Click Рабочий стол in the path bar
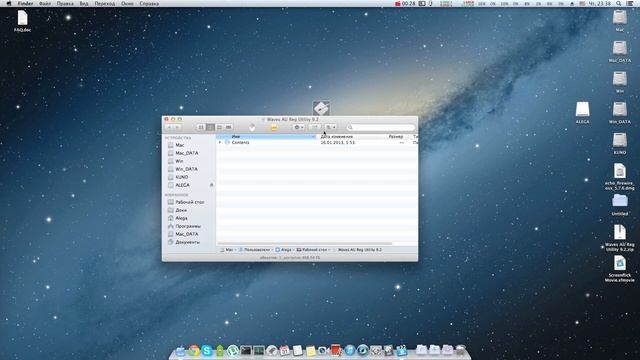Viewport: 640px width, 360px height. pyautogui.click(x=312, y=249)
